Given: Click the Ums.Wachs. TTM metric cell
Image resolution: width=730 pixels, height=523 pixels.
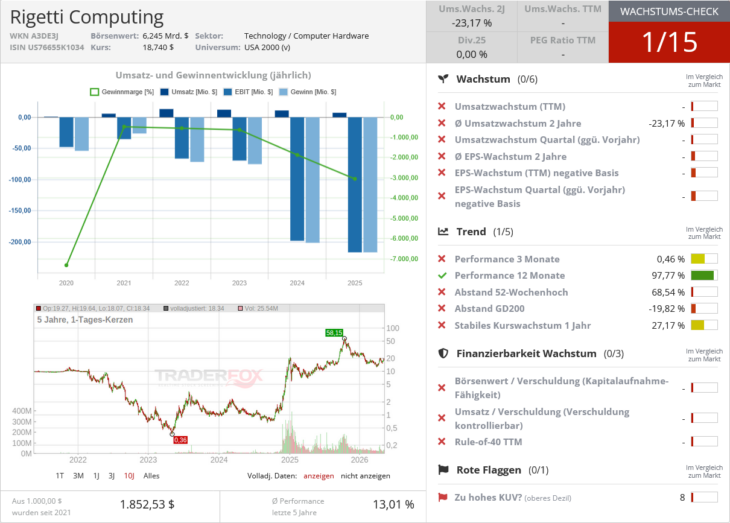Looking at the screenshot, I should click(x=563, y=16).
